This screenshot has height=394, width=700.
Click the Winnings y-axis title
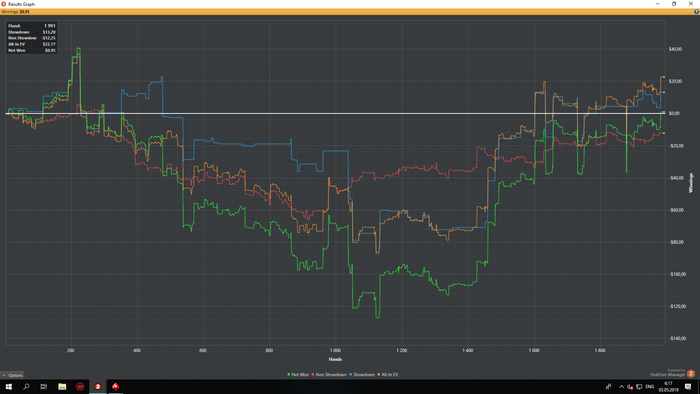[x=691, y=183]
